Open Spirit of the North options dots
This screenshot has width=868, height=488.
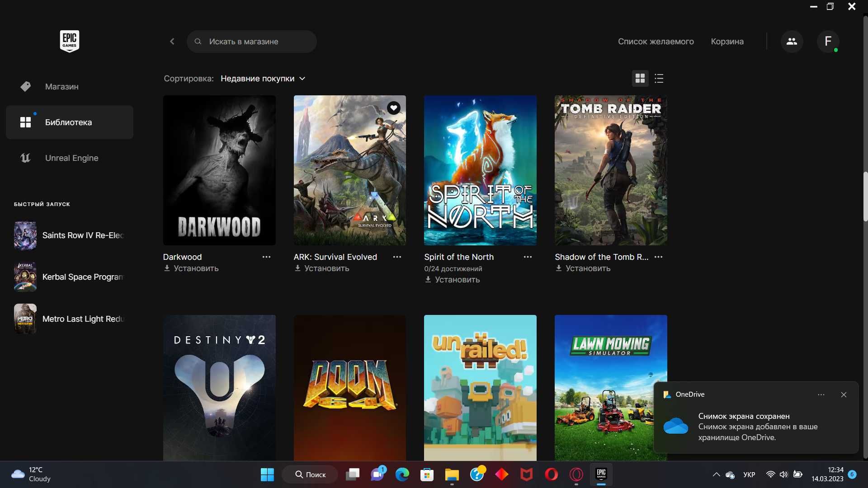[x=528, y=257]
